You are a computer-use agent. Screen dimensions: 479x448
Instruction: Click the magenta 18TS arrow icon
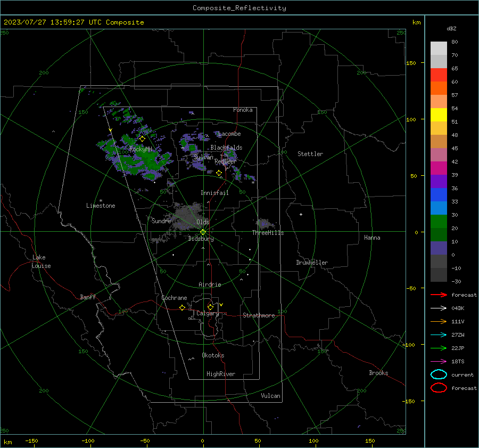coord(439,362)
